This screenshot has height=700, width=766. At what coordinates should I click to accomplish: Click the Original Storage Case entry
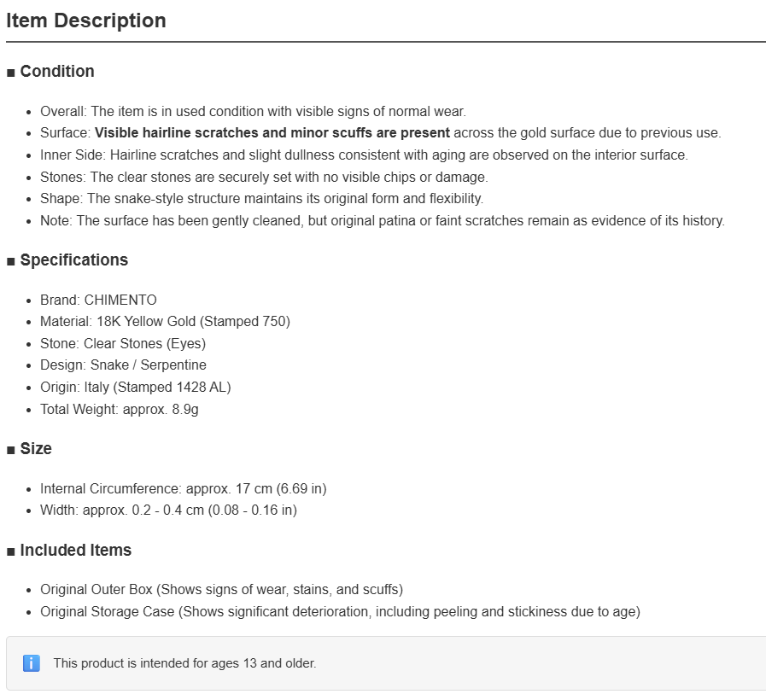coord(340,611)
